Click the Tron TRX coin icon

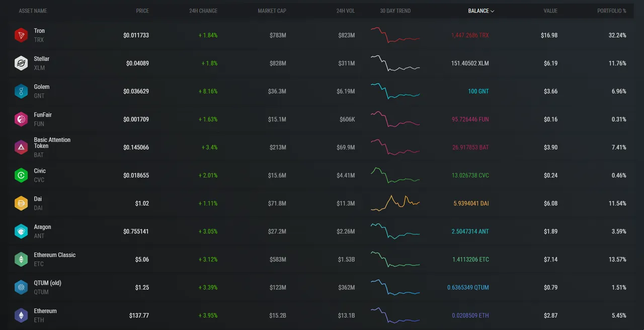(x=21, y=35)
